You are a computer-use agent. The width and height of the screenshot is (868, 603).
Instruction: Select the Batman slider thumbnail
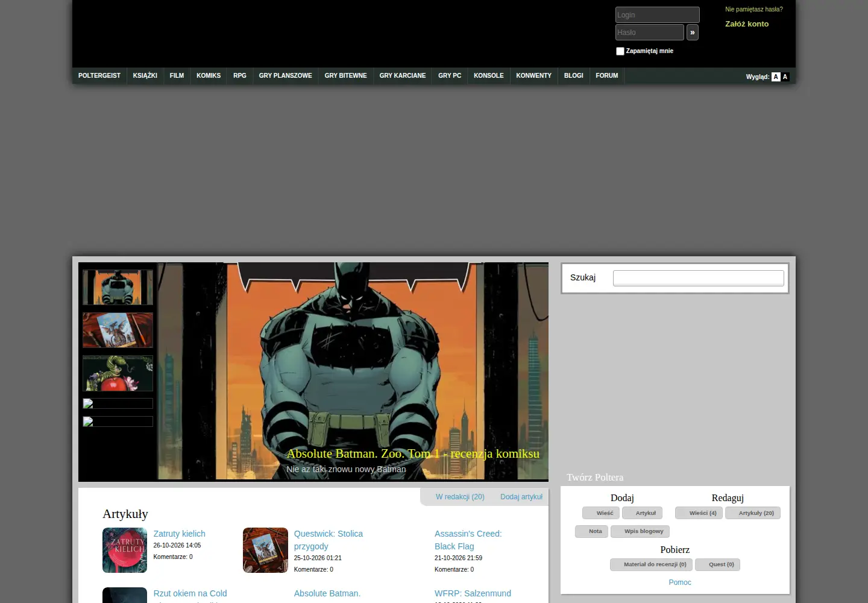[x=118, y=287]
